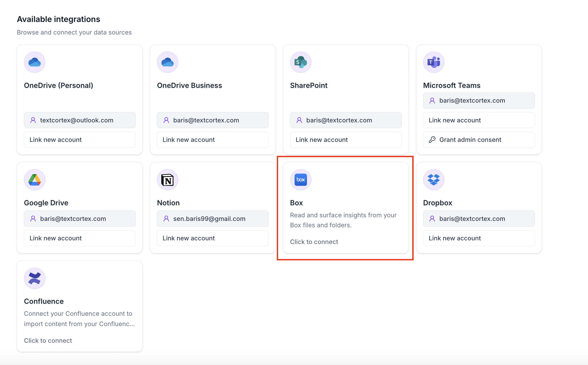This screenshot has height=365, width=588.
Task: Click the Dropbox logo icon
Action: tap(434, 180)
